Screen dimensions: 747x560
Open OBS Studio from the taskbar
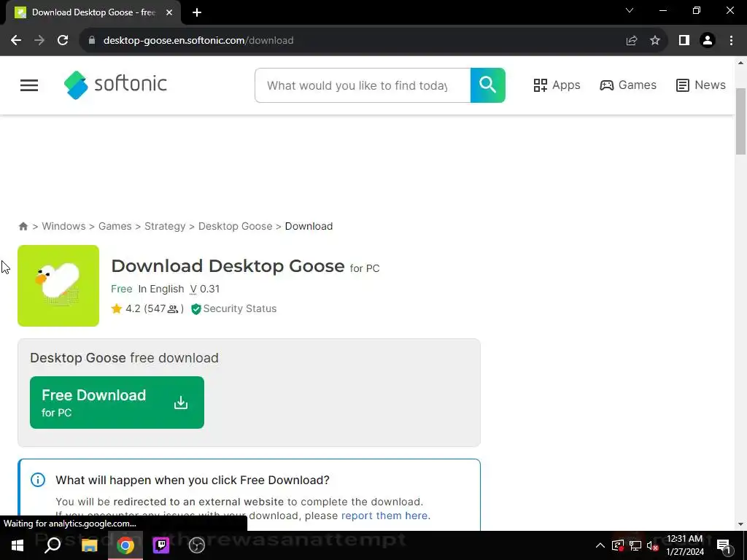197,545
